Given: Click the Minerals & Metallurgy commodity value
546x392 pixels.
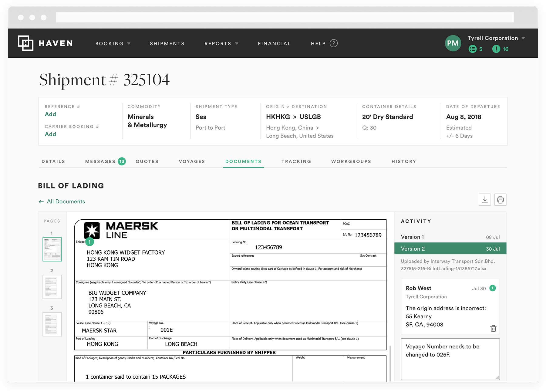Looking at the screenshot, I should tap(147, 121).
